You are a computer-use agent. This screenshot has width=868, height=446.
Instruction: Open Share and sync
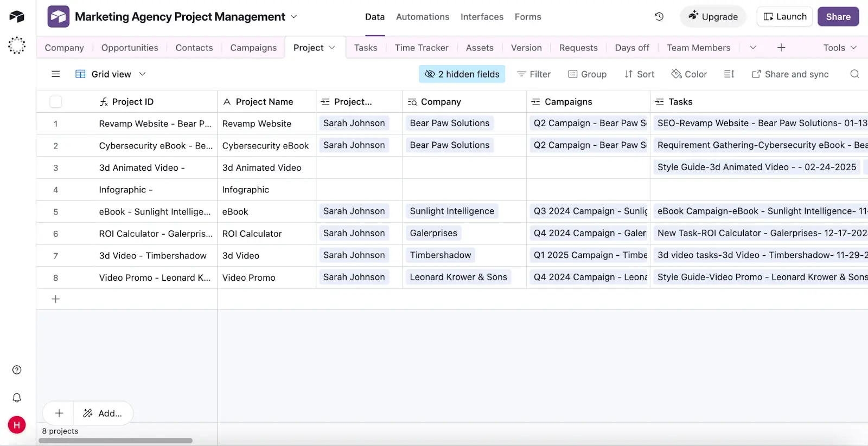(x=790, y=74)
